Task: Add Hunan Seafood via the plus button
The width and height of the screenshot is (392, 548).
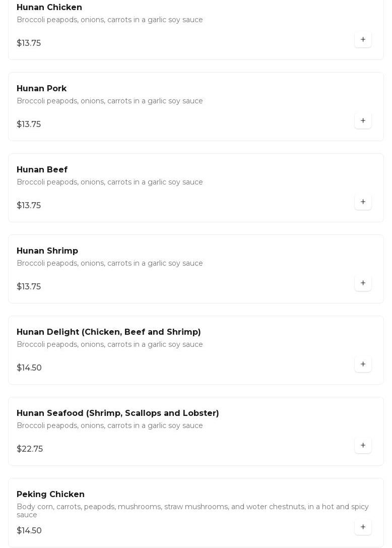Action: tap(363, 445)
